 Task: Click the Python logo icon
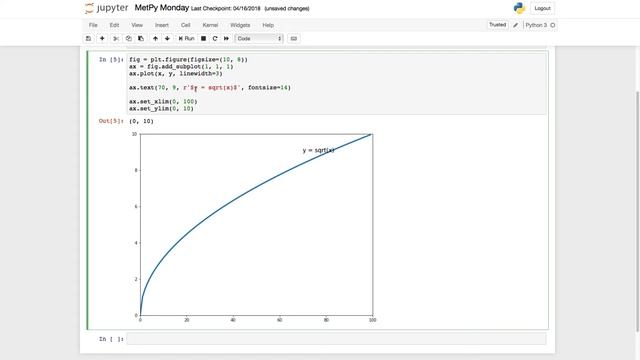tap(520, 8)
